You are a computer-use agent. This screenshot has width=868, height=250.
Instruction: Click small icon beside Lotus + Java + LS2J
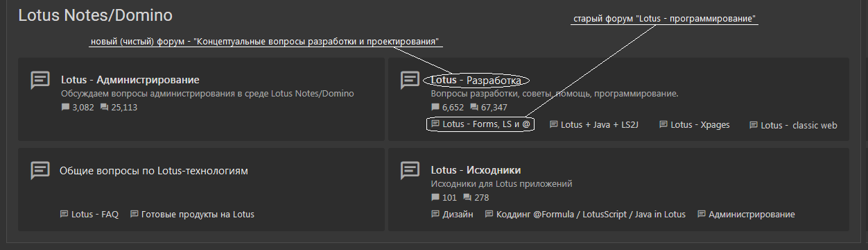click(x=554, y=125)
